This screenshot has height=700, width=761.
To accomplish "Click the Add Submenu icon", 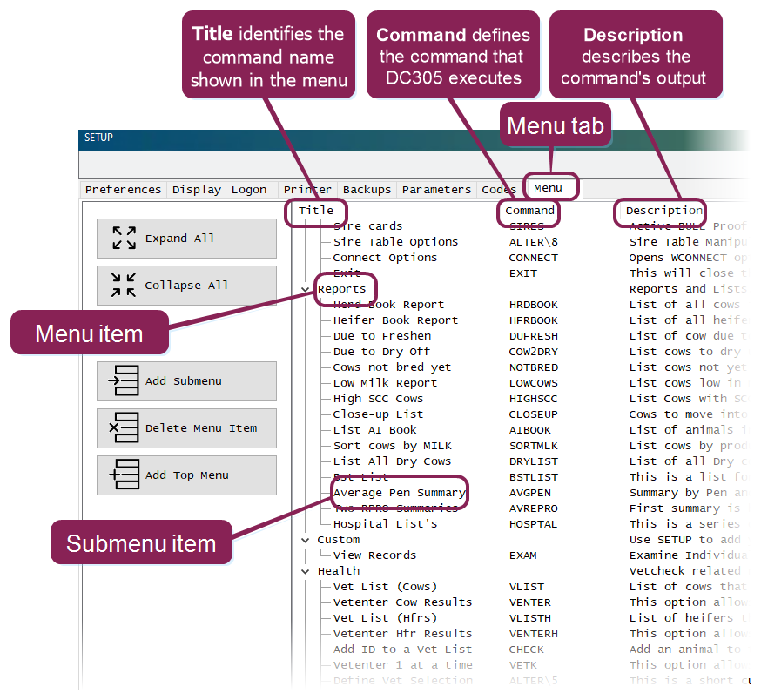I will (x=124, y=380).
